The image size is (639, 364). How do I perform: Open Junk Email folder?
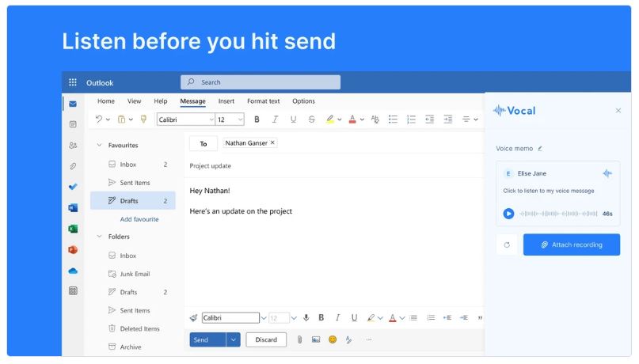tap(133, 274)
